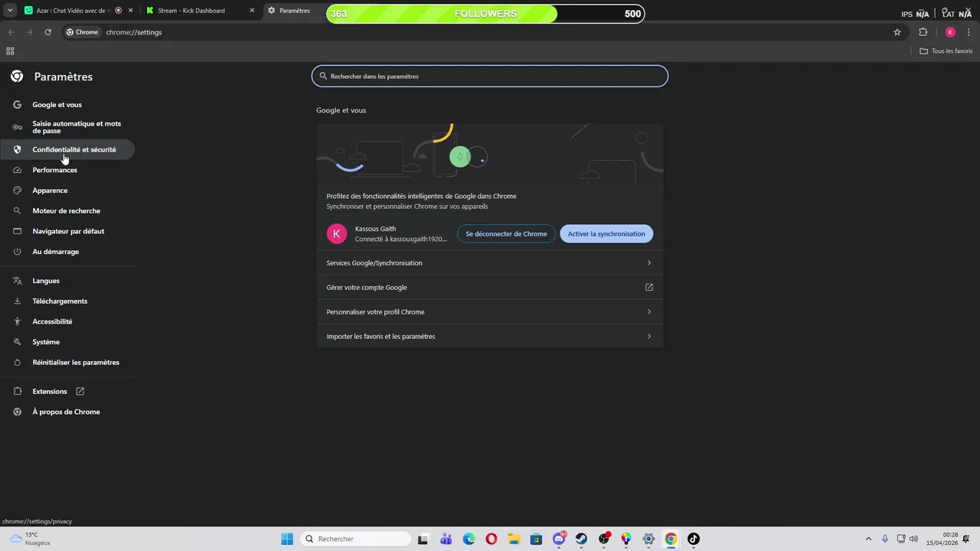Select the Paramètres tab

pos(295,11)
